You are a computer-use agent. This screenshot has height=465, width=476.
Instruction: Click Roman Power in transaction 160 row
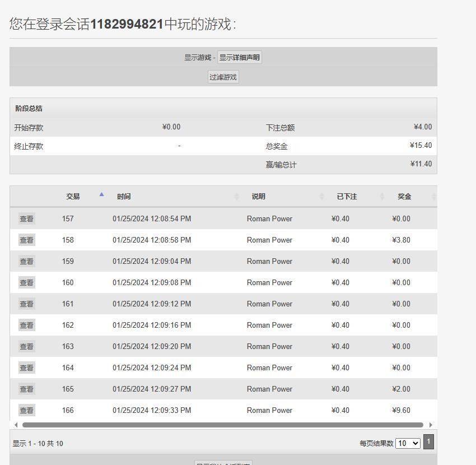[269, 282]
